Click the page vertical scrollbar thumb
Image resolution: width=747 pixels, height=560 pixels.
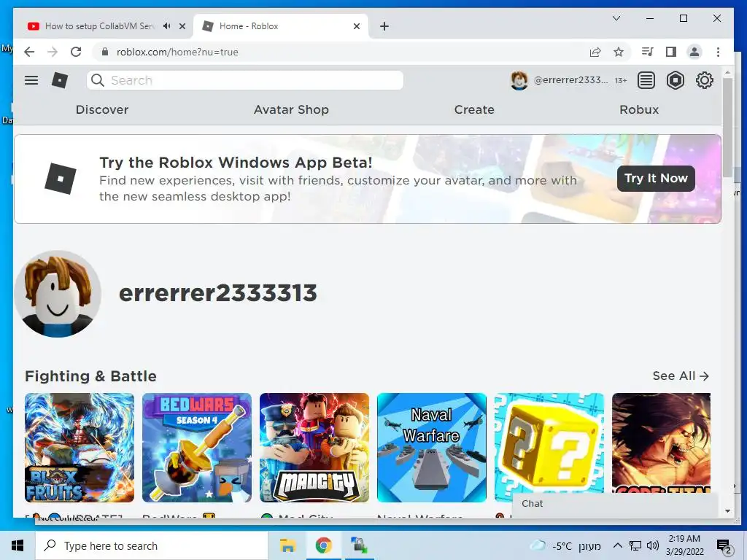click(x=727, y=128)
